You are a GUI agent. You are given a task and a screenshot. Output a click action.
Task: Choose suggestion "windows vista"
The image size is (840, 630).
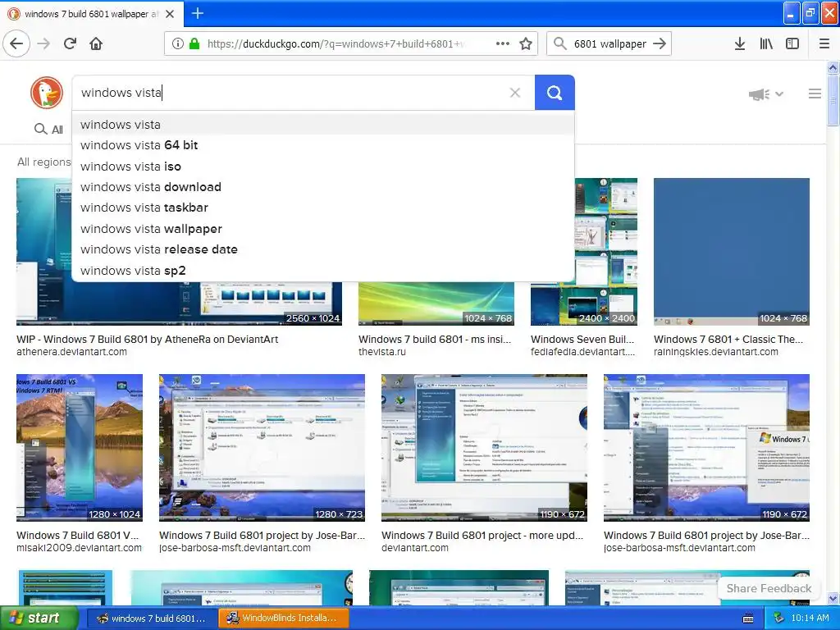pyautogui.click(x=323, y=125)
